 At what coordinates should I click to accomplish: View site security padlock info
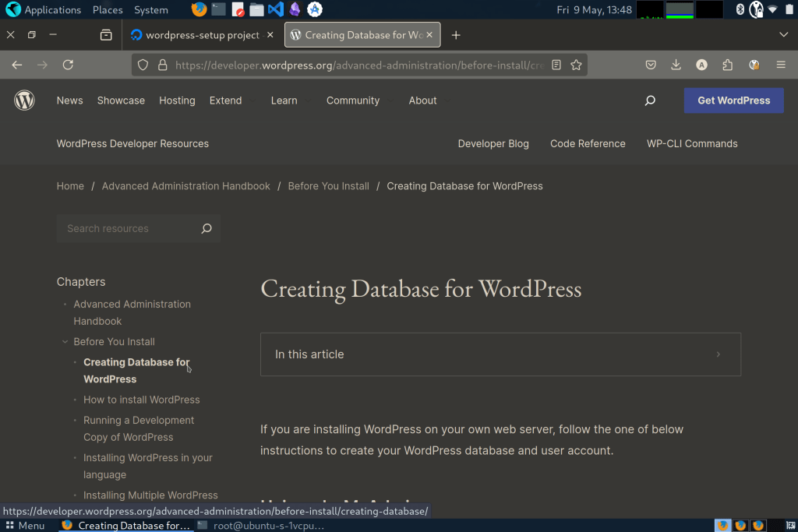coord(162,65)
